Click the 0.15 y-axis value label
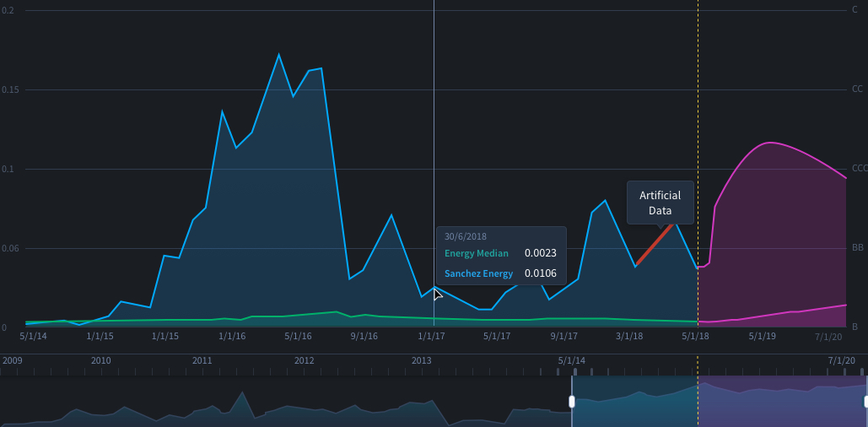The image size is (868, 427). [x=11, y=89]
